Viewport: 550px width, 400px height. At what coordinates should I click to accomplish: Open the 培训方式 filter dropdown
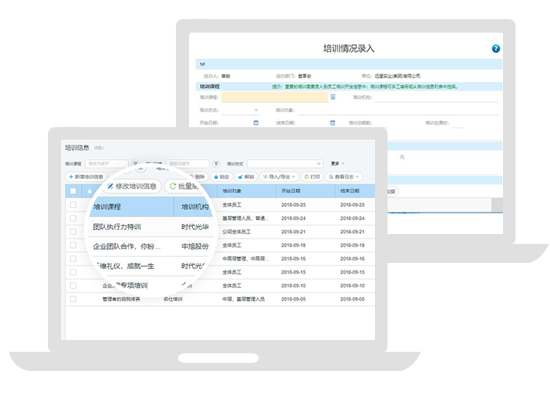[284, 164]
